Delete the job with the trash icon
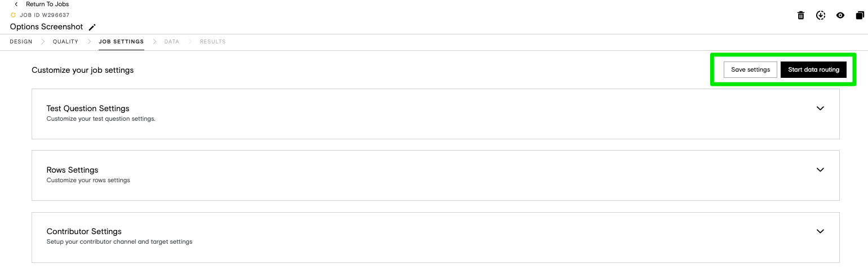The image size is (868, 277). [801, 15]
